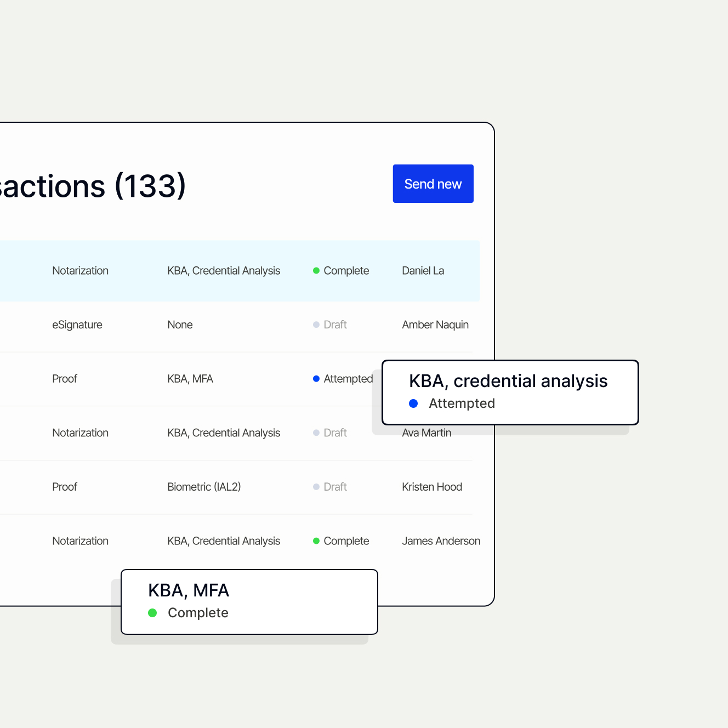Image resolution: width=728 pixels, height=728 pixels.
Task: Click the KBA, credential analysis card title
Action: click(x=508, y=381)
